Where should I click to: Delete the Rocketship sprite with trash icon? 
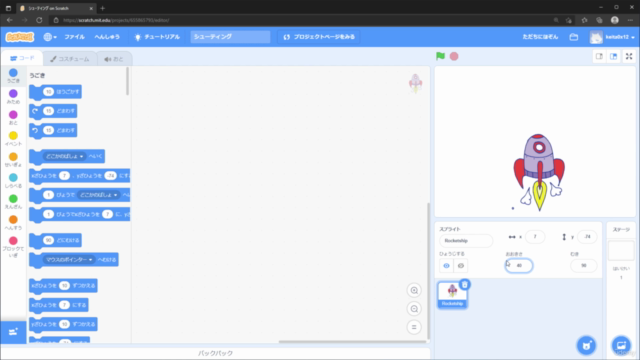(464, 284)
